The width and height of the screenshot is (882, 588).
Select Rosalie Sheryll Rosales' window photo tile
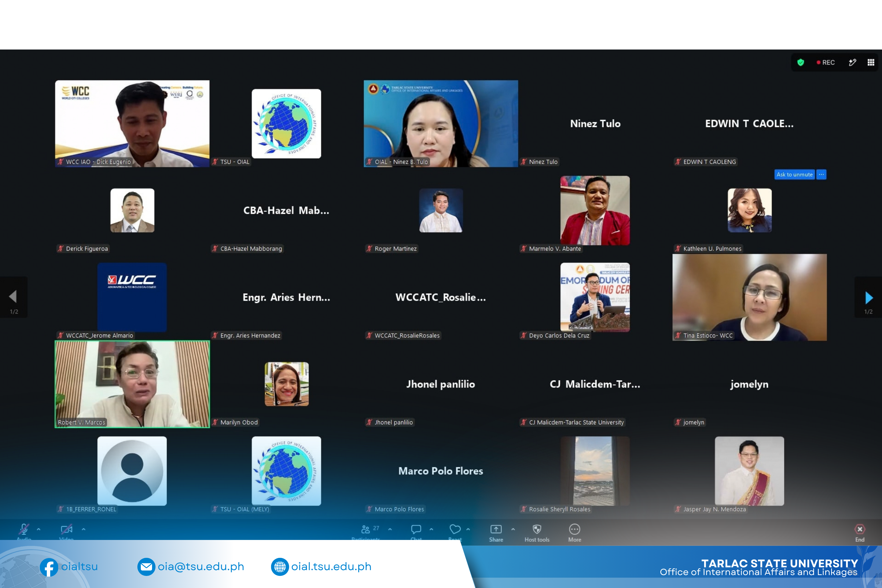coord(595,471)
